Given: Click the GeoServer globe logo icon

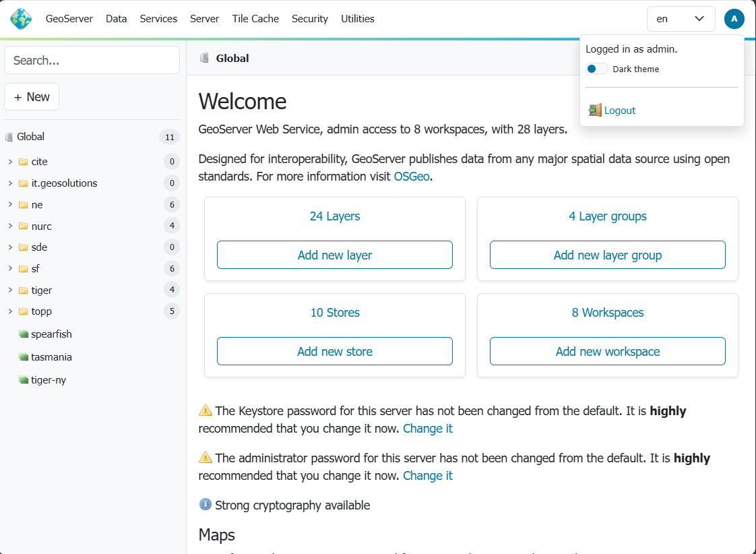Looking at the screenshot, I should tap(21, 19).
